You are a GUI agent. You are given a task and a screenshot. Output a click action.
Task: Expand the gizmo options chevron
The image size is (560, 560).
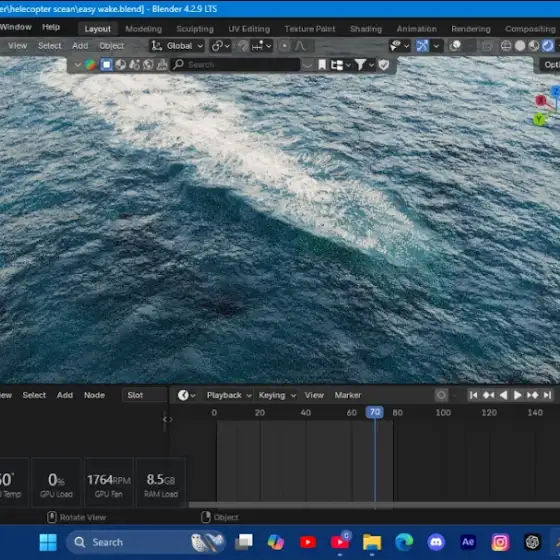tap(436, 46)
